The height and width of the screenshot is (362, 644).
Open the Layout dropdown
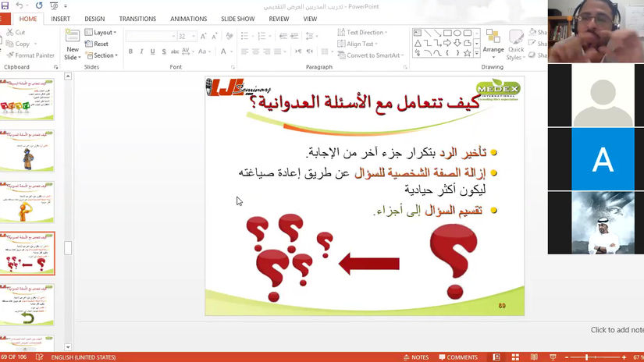[x=101, y=32]
